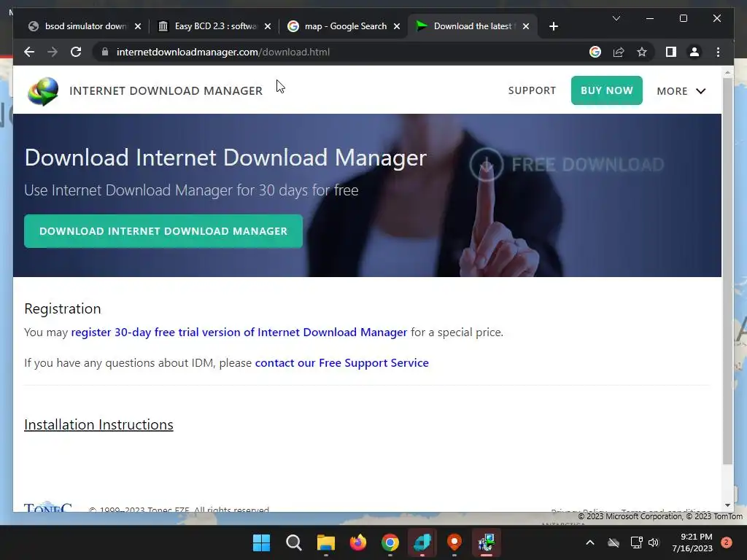
Task: Expand the MORE menu
Action: [681, 91]
